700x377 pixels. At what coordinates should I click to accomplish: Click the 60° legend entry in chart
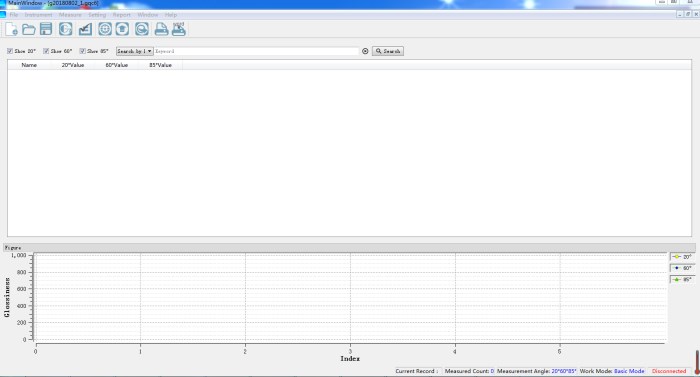683,268
